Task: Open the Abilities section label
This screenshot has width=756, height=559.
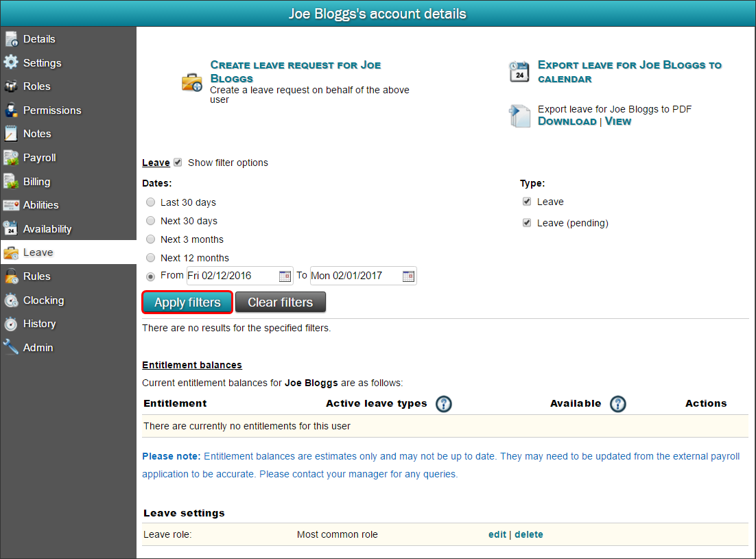Action: (41, 205)
